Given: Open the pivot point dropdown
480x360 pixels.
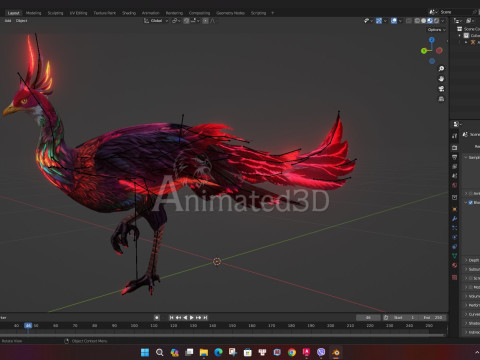Looking at the screenshot, I should pos(176,21).
